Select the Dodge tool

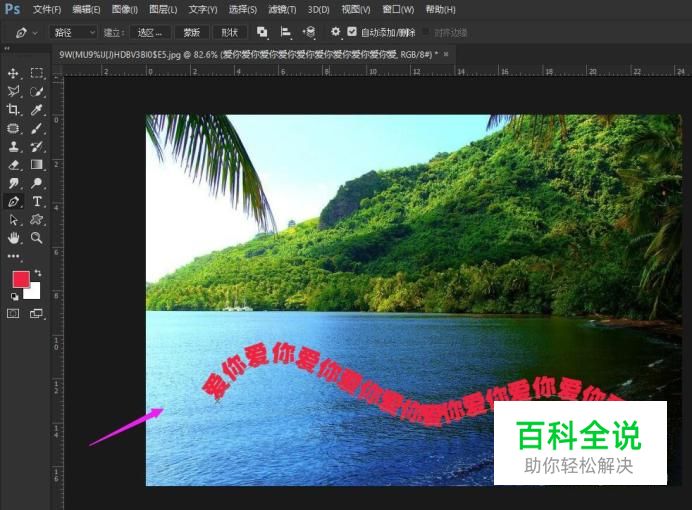(x=37, y=183)
